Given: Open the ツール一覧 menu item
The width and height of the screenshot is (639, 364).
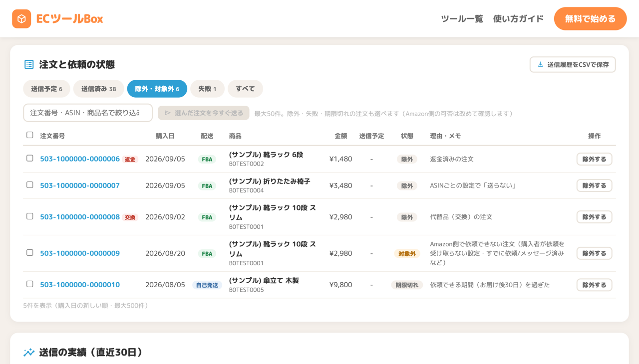Looking at the screenshot, I should 462,19.
